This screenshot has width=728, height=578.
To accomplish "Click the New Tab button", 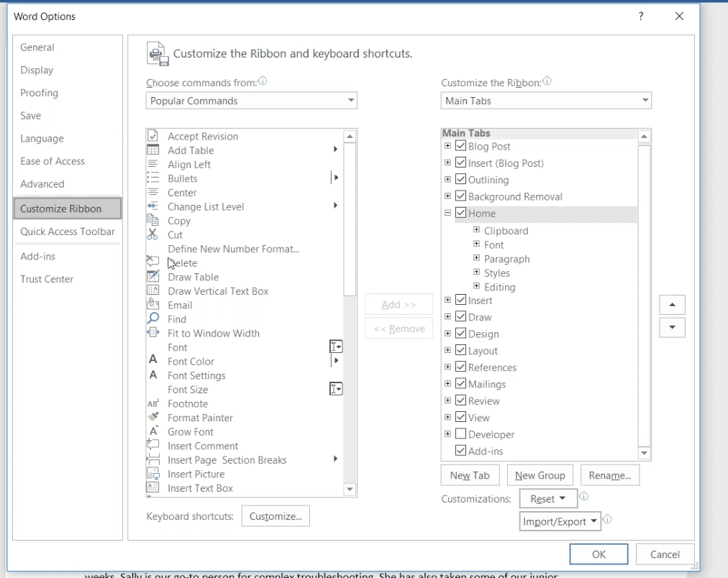I will point(470,475).
